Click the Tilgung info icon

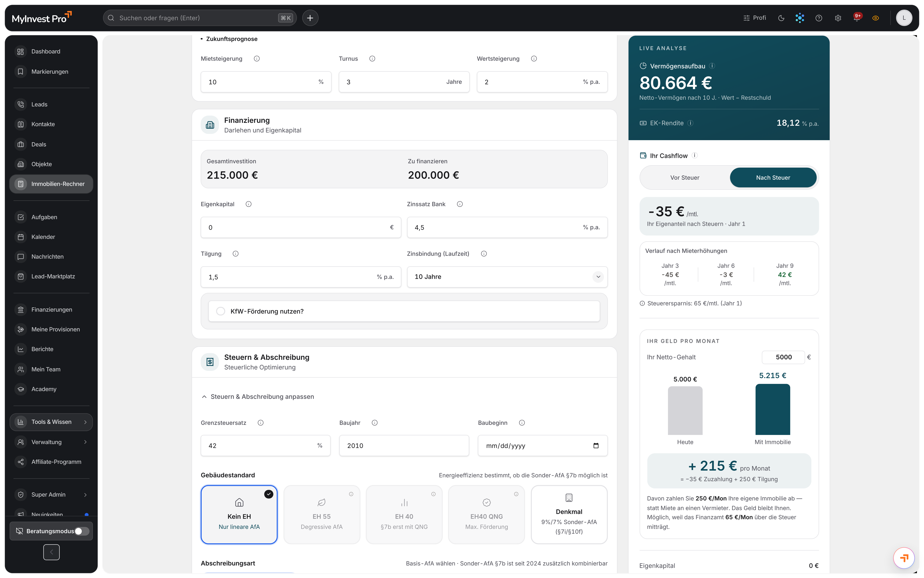click(236, 254)
